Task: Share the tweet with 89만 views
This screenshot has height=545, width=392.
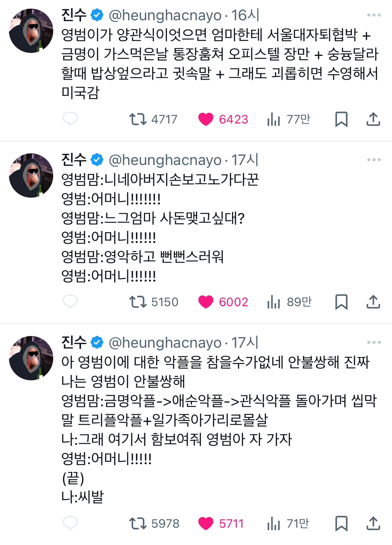Action: [x=373, y=302]
